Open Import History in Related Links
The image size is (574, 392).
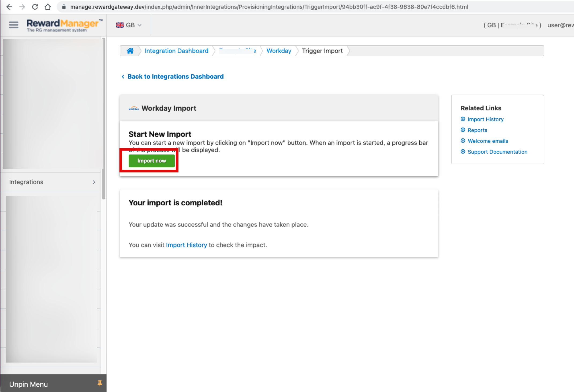(x=485, y=119)
